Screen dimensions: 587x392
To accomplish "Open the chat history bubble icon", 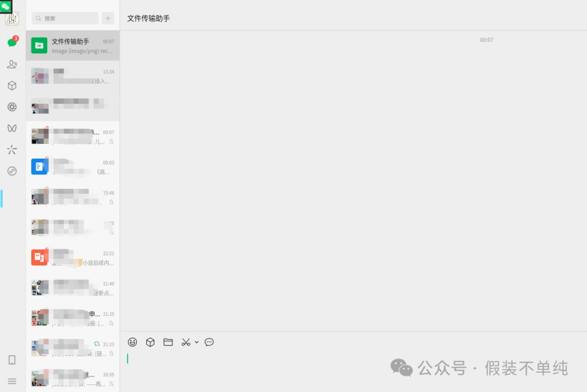I will (x=209, y=342).
